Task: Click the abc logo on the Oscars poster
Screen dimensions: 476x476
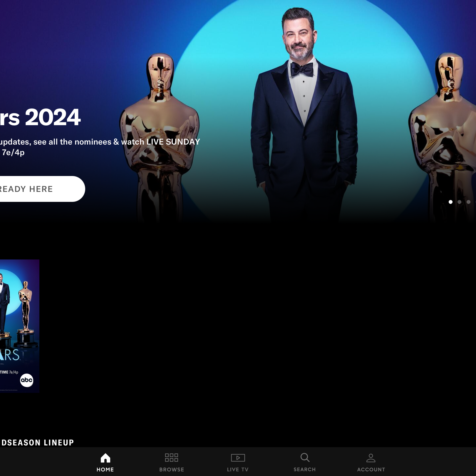Action: pos(26,380)
